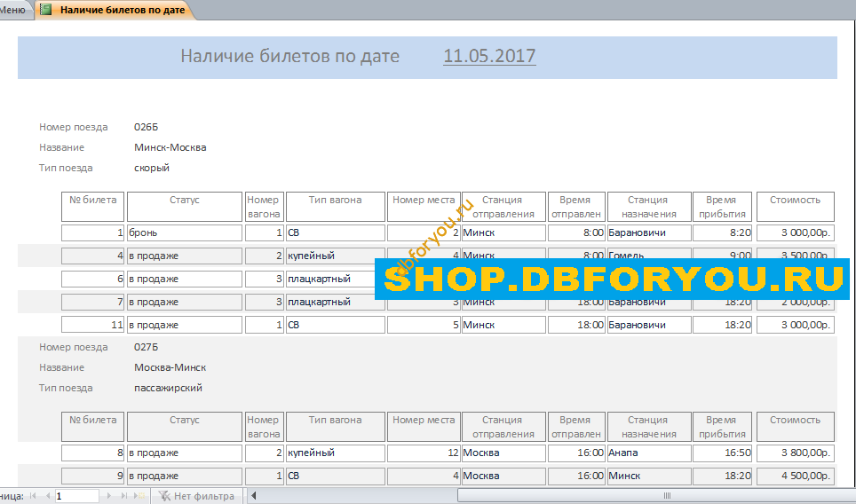The image size is (856, 504).
Task: Click the 'Тип поезда' label of train 027Б
Action: (x=66, y=388)
